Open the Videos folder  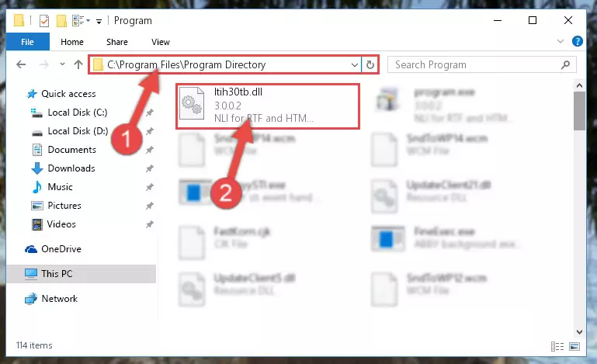[x=61, y=224]
